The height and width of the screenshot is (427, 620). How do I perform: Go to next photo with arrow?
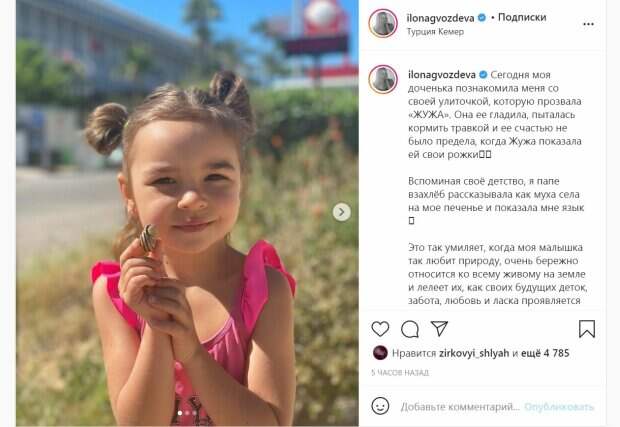point(342,212)
